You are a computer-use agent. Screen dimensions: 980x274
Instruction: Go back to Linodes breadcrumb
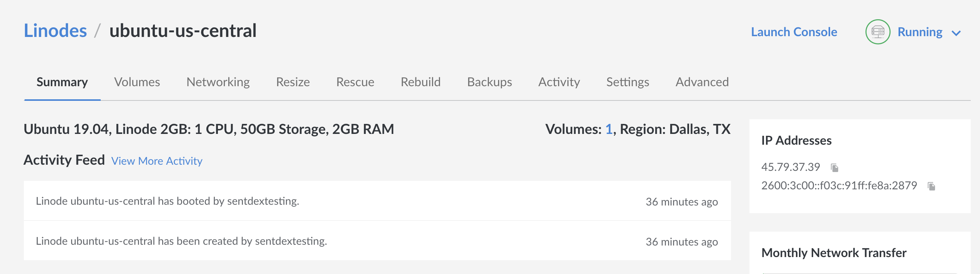55,31
